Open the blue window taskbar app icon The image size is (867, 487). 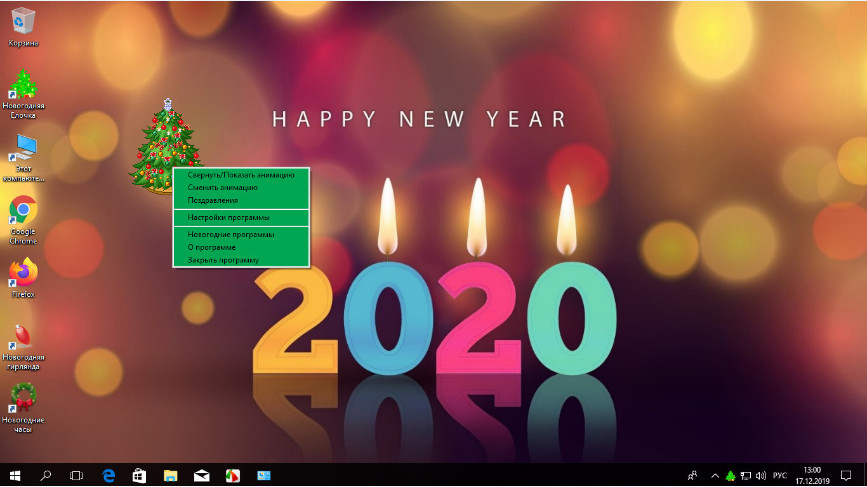coord(264,475)
